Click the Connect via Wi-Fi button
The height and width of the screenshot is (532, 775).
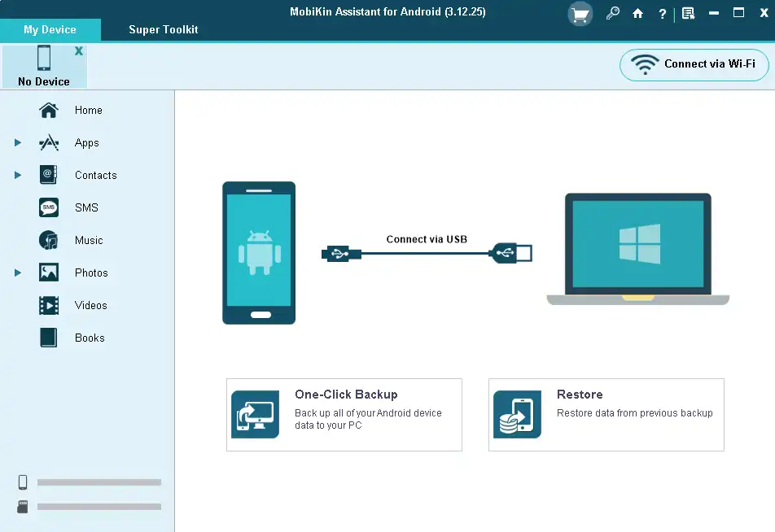(x=694, y=64)
